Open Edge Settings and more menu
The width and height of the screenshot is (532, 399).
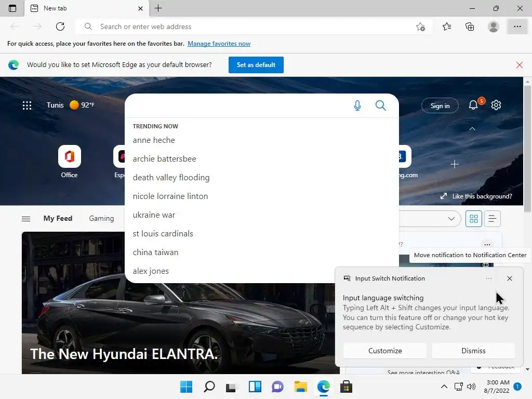517,26
